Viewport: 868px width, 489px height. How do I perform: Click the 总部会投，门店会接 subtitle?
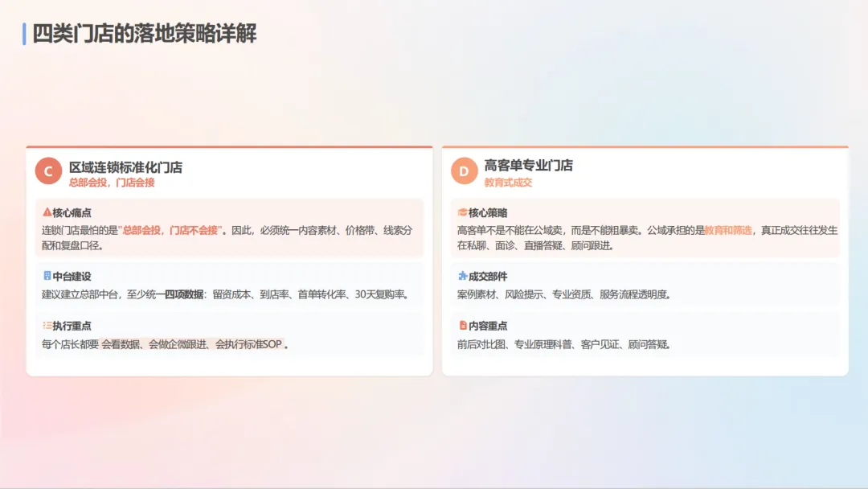pyautogui.click(x=113, y=183)
